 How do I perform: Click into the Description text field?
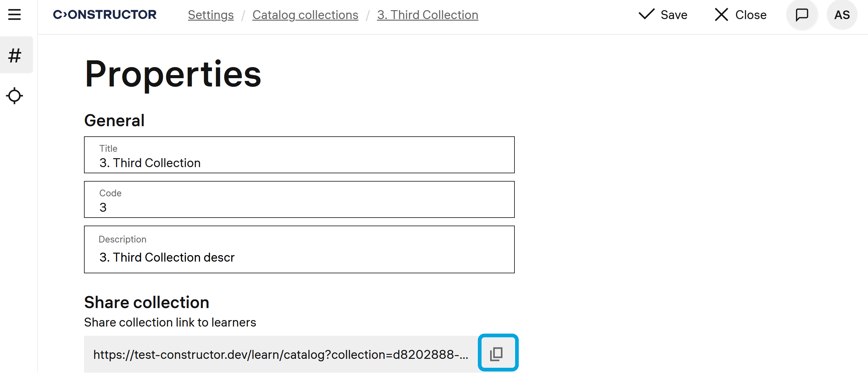299,257
